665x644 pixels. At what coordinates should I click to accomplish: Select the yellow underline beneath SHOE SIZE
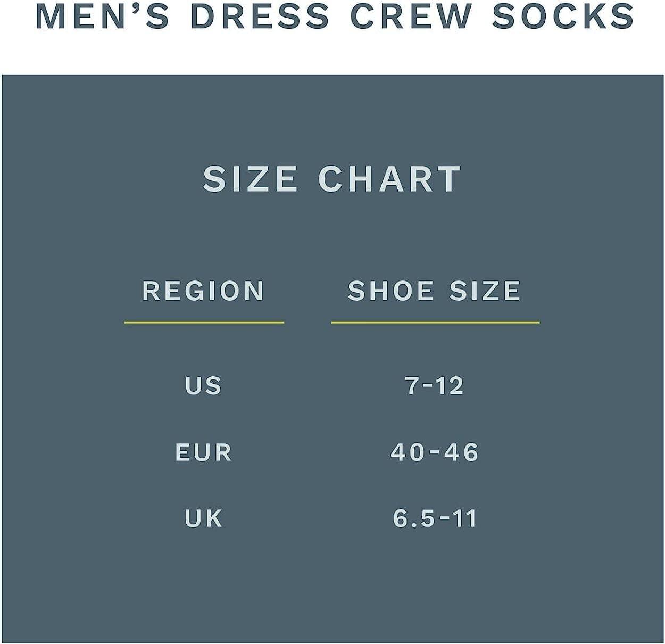click(435, 322)
